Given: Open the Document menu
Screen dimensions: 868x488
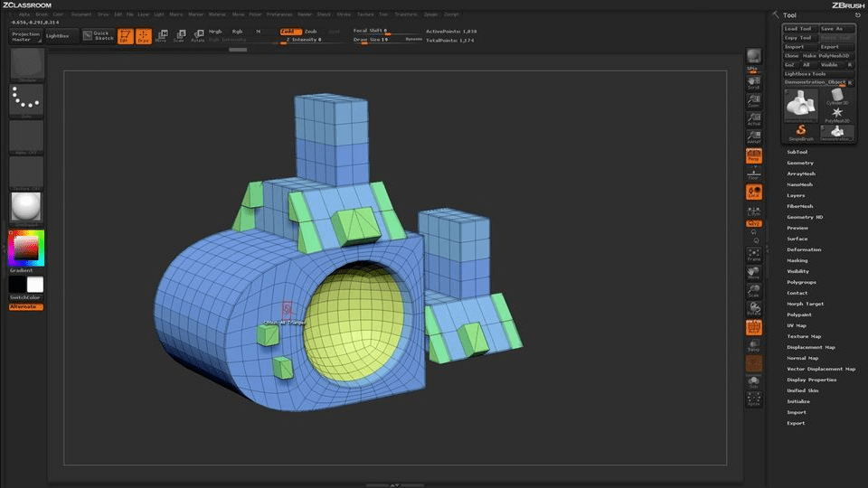Looking at the screenshot, I should click(81, 14).
